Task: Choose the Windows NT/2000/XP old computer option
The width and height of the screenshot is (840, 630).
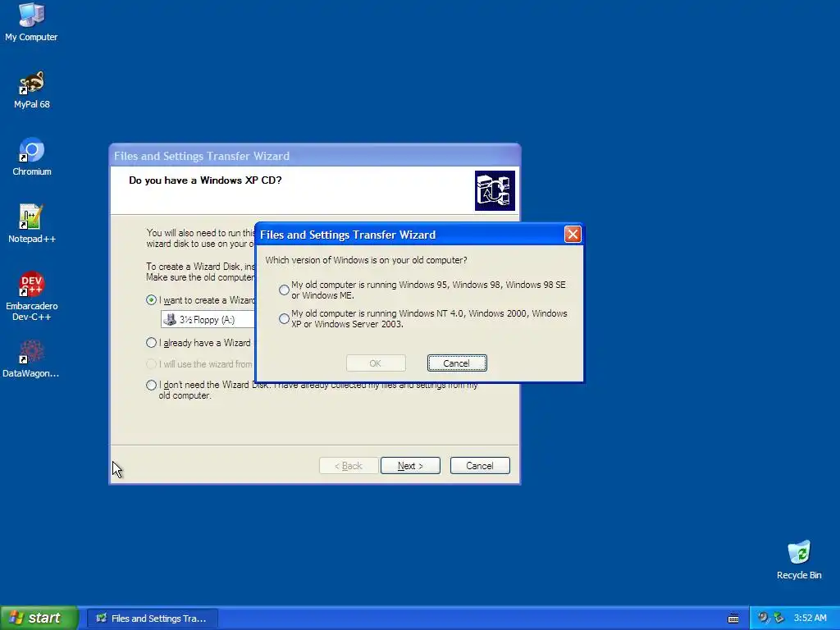Action: click(x=284, y=319)
